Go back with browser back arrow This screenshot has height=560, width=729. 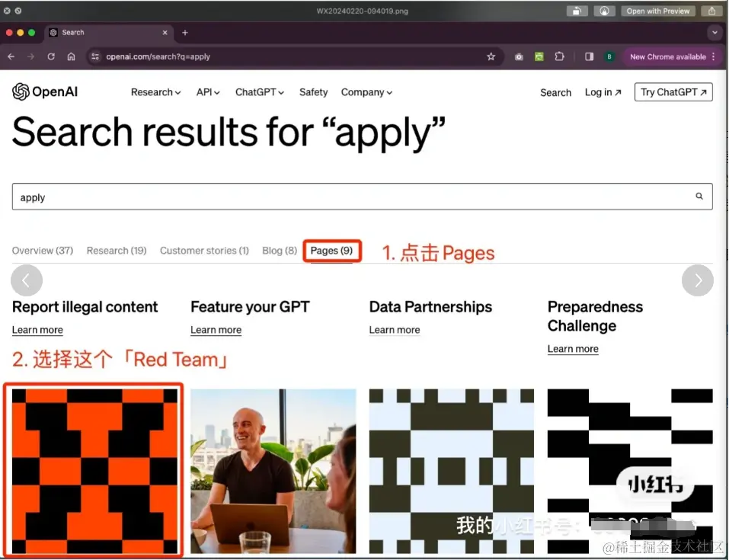[11, 56]
